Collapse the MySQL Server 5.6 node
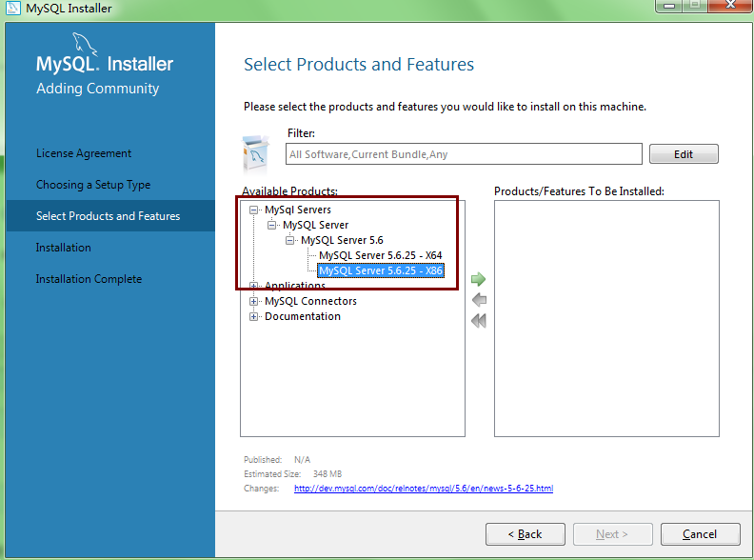 tap(289, 240)
